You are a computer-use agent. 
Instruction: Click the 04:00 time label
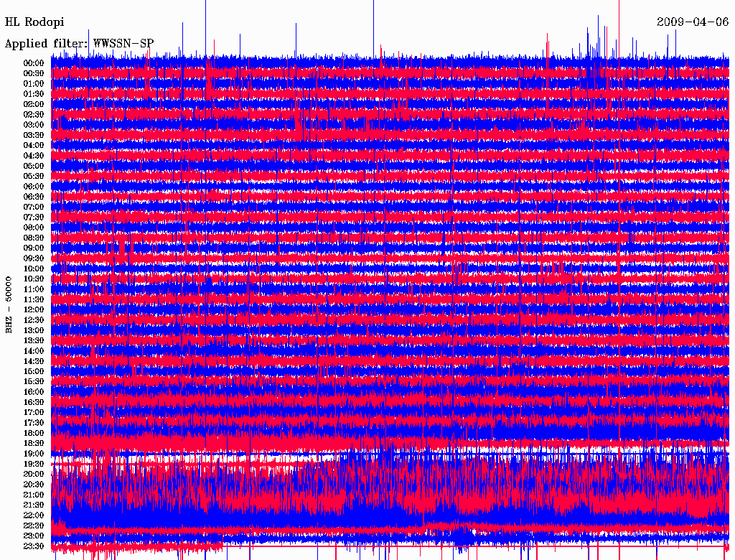[x=34, y=145]
